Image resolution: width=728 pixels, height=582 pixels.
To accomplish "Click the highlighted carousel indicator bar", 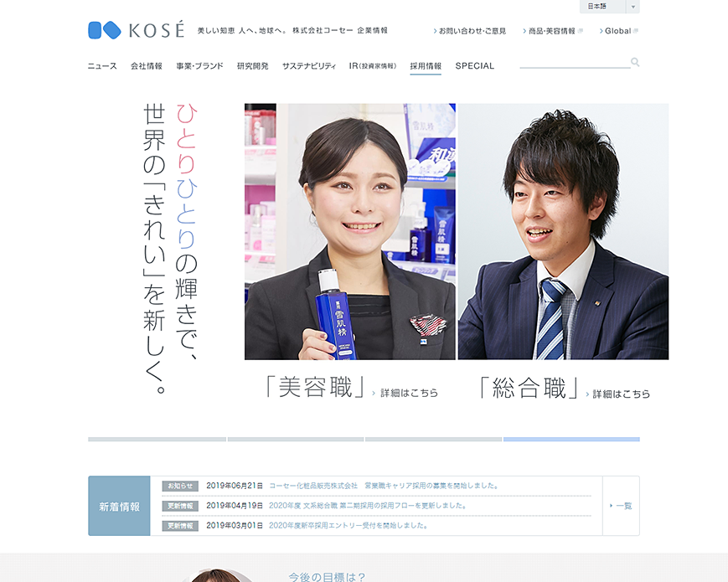I will click(571, 439).
